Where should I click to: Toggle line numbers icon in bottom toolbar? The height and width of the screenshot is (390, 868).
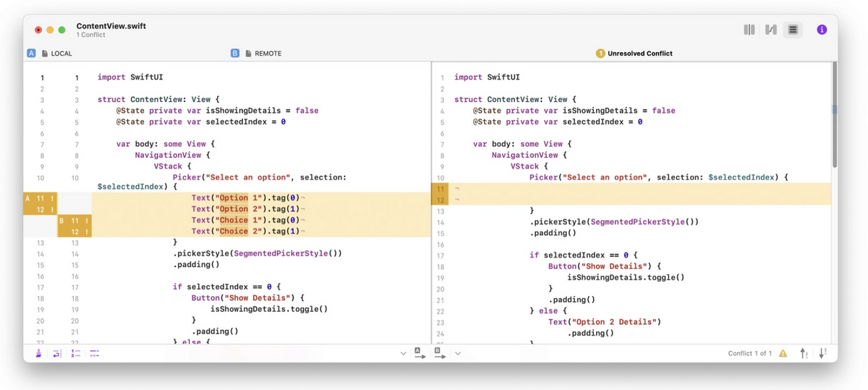pos(75,353)
